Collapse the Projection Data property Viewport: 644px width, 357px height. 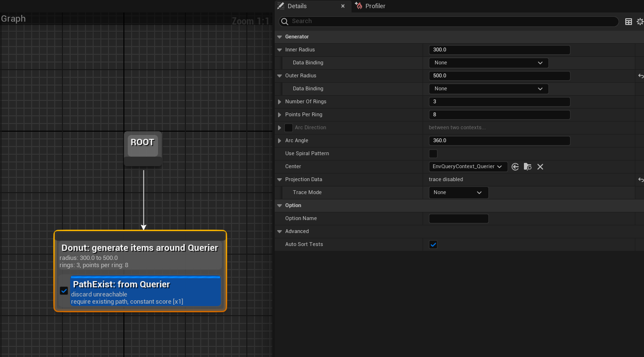pos(279,180)
